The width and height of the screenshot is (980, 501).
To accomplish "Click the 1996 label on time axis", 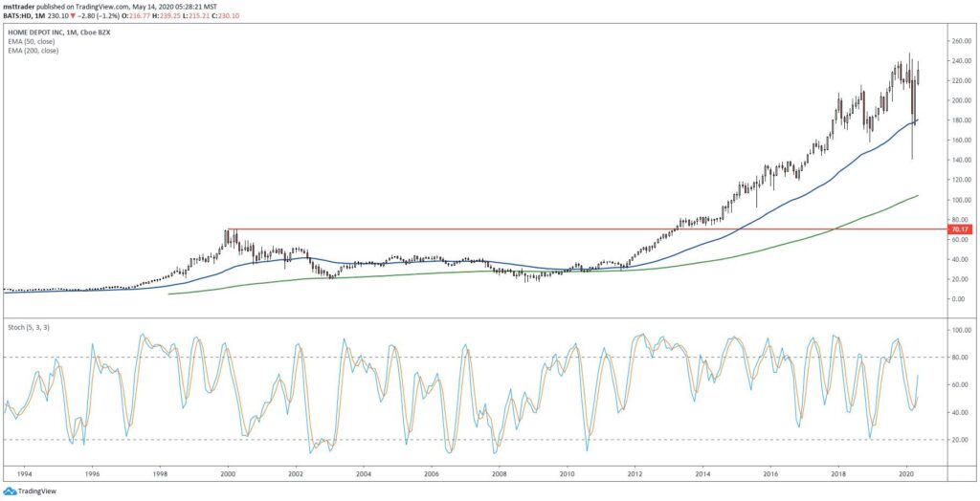I will (x=93, y=475).
